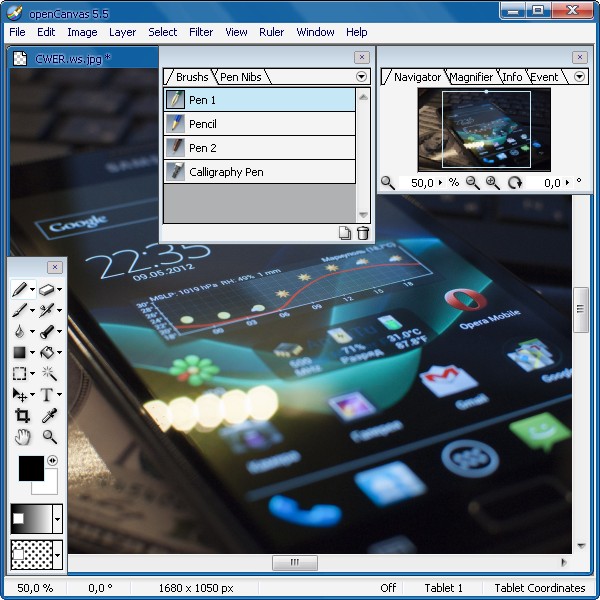
Task: Select the Pen tool in the toolbox
Action: [19, 289]
